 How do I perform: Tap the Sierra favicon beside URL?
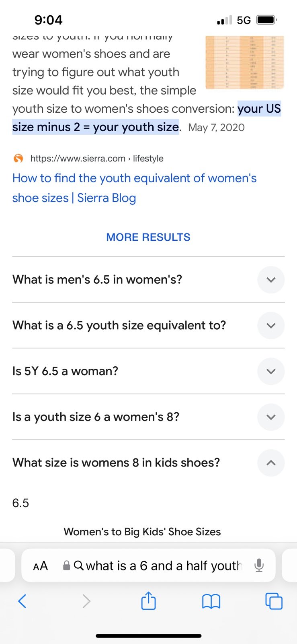[x=18, y=159]
